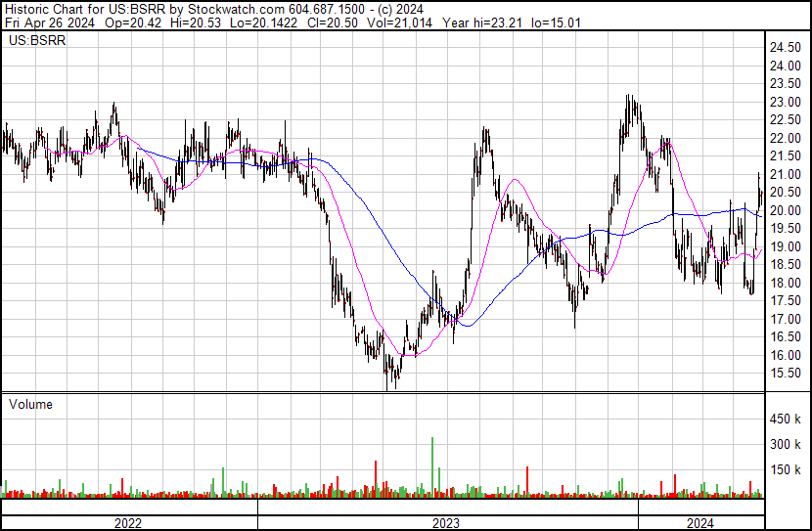Click the 450 k volume axis label
The image size is (812, 531).
pyautogui.click(x=785, y=419)
